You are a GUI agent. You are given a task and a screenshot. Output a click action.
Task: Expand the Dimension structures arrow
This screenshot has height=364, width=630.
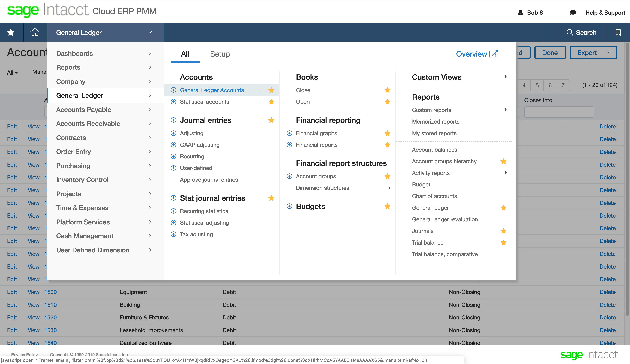[x=387, y=188]
